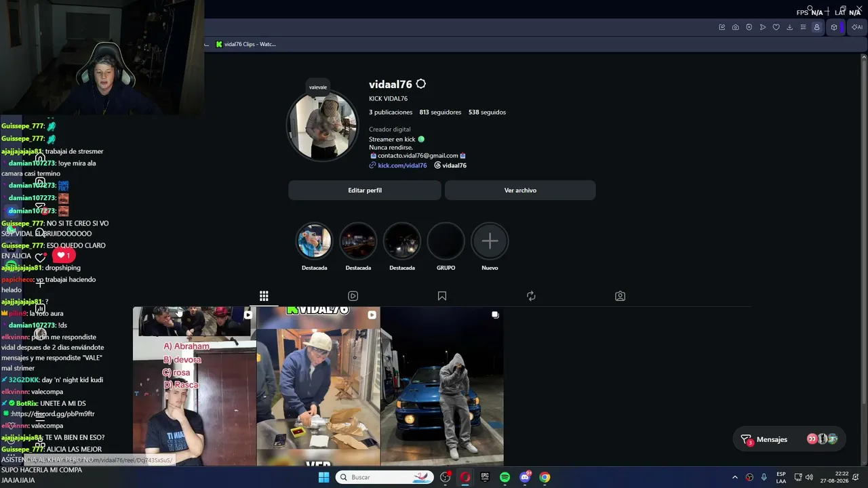Click the 3 publicaciones count

[x=391, y=113]
